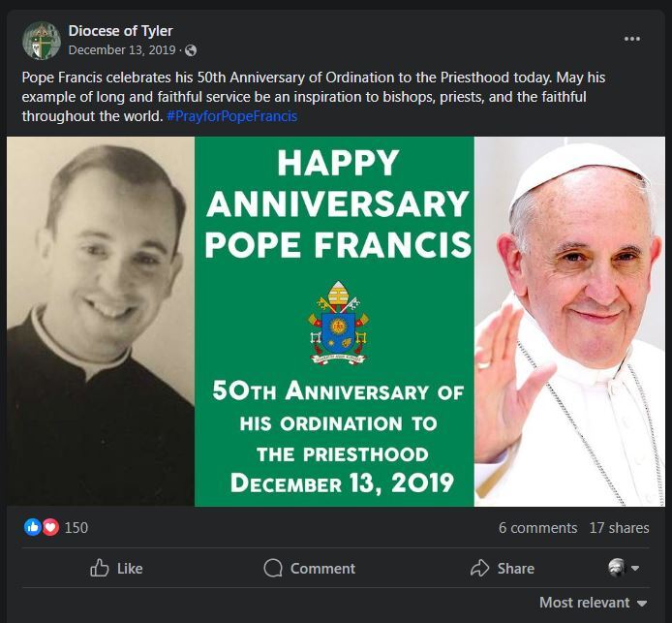Open the young priest black-and-white photo
This screenshot has height=623, width=672.
pyautogui.click(x=101, y=322)
